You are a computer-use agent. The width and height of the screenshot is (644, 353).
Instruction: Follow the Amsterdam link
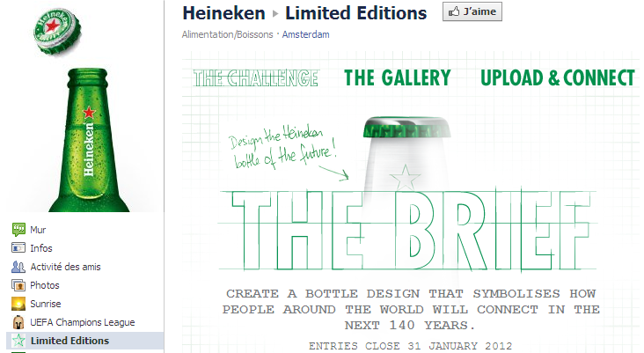coord(305,34)
